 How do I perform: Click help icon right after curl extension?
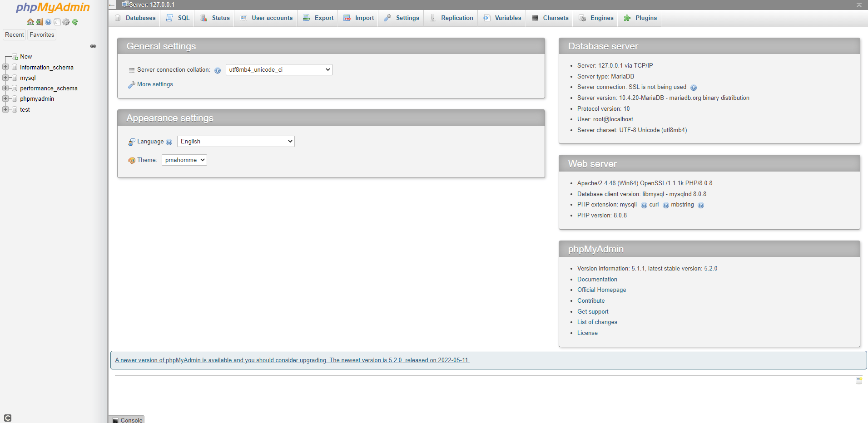pyautogui.click(x=666, y=205)
